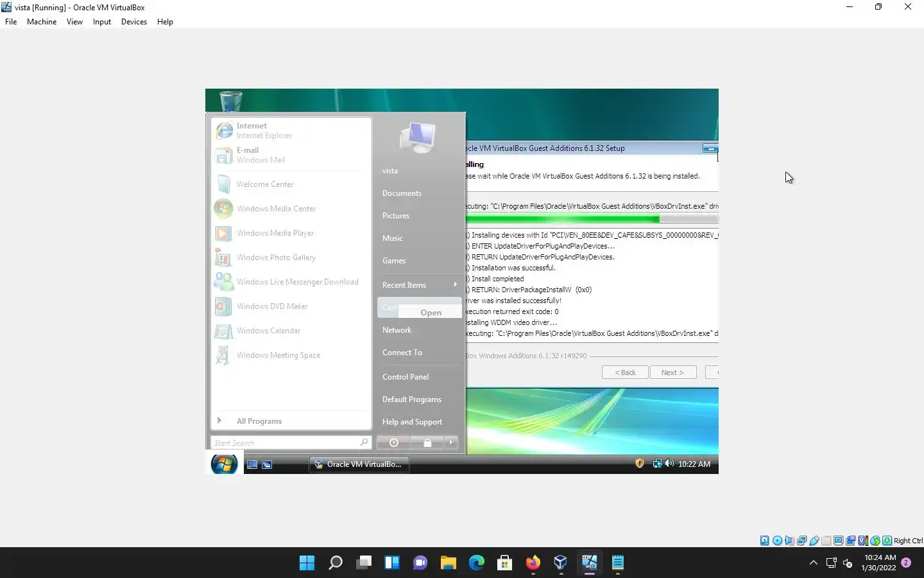Click hard disk activity indicator in VirtualBox status bar
The height and width of the screenshot is (578, 924).
click(765, 541)
